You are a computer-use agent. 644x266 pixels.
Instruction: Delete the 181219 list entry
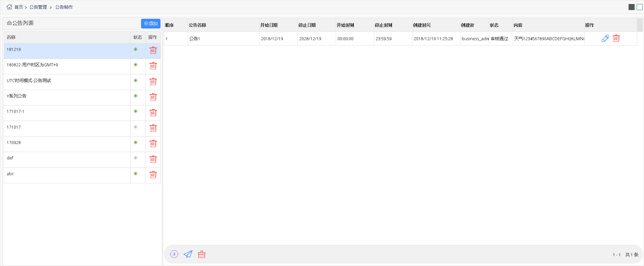coord(153,50)
